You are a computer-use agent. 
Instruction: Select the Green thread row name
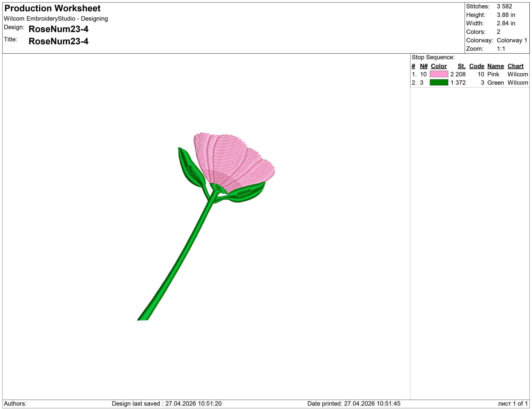[x=495, y=83]
